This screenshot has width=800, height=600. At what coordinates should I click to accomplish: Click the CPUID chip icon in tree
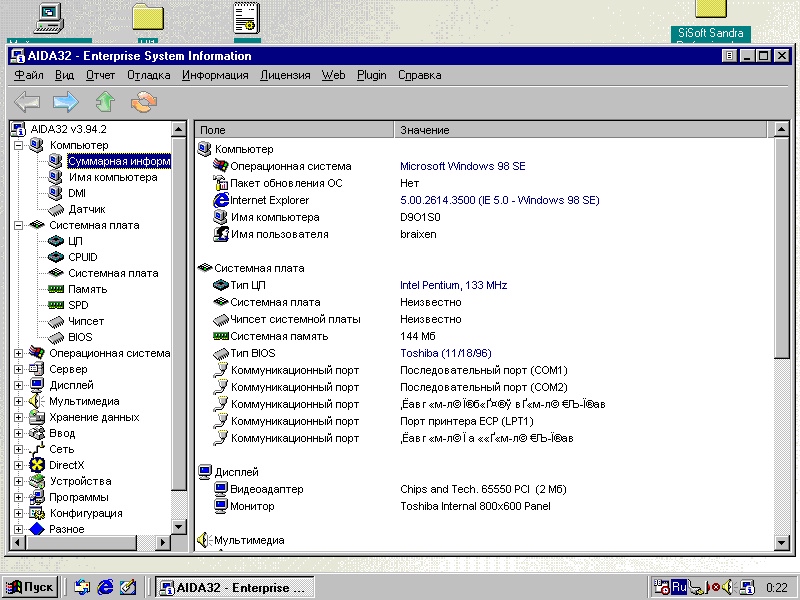[x=56, y=257]
